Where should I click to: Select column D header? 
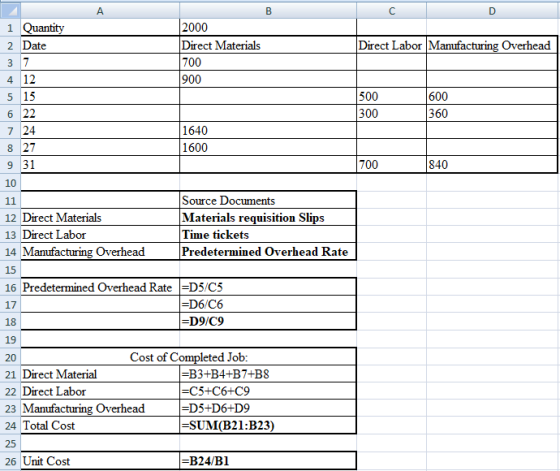pyautogui.click(x=492, y=11)
